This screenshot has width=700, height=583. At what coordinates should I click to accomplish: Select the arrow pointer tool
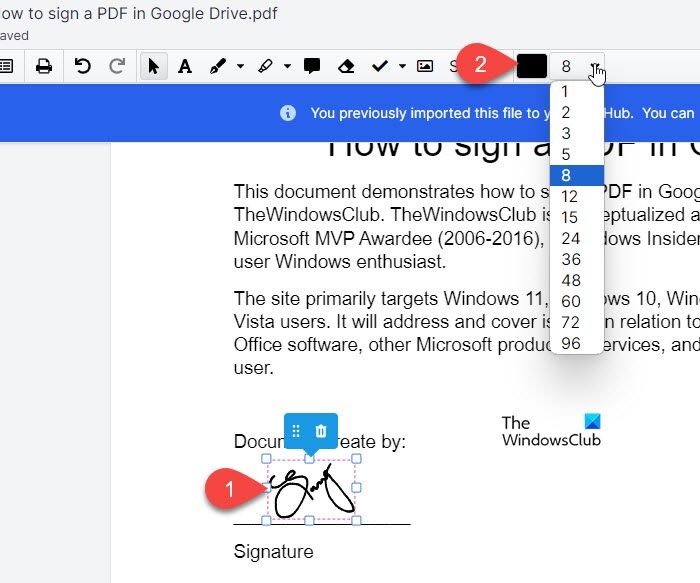(154, 66)
